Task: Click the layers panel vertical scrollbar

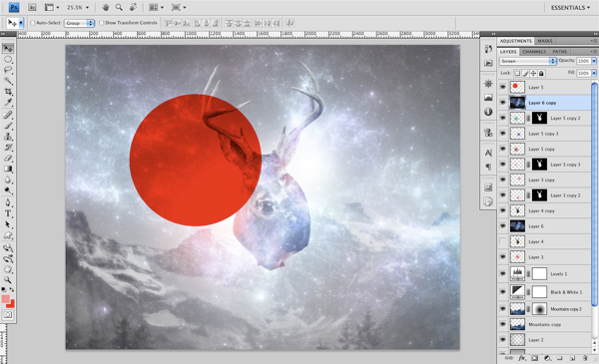Action: pos(594,194)
